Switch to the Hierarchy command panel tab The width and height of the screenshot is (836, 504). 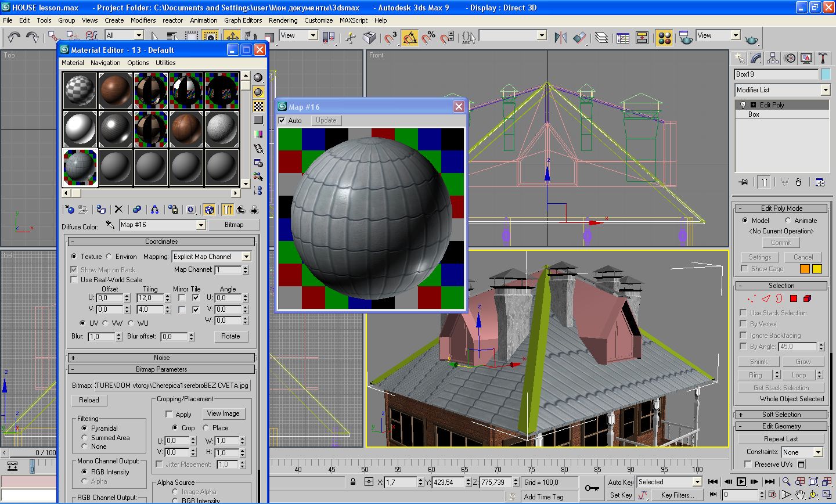pyautogui.click(x=773, y=58)
